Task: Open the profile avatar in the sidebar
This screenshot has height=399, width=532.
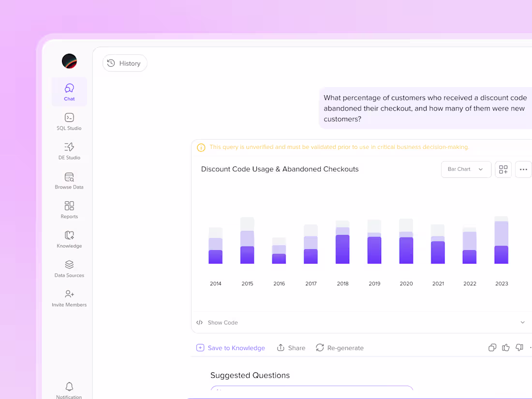Action: point(69,61)
